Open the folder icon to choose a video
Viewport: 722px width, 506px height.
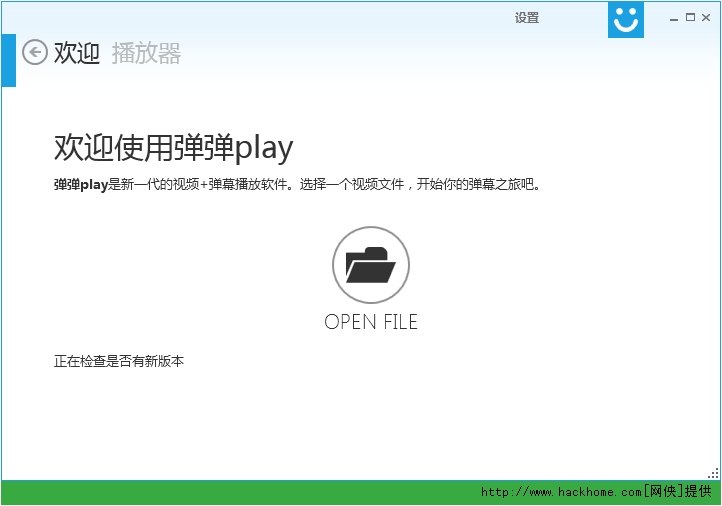371,265
